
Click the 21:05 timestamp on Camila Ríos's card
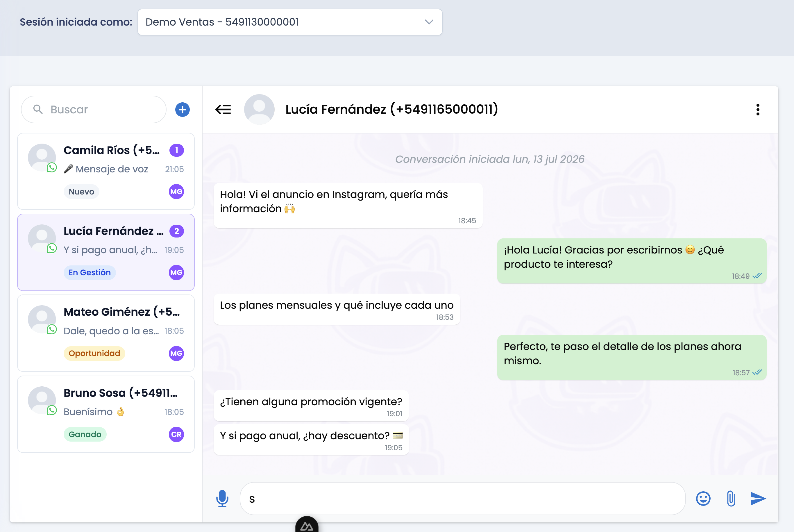[x=174, y=169]
